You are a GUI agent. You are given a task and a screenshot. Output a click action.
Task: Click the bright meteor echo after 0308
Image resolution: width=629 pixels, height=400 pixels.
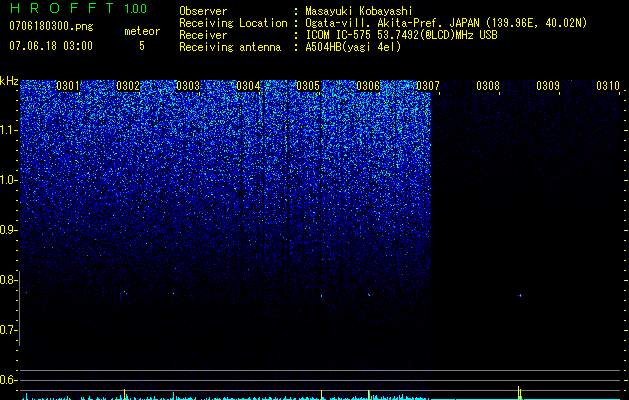(520, 296)
